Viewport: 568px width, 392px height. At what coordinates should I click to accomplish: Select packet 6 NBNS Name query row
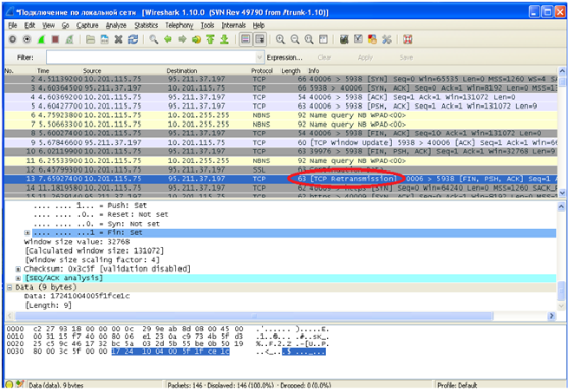coord(281,115)
